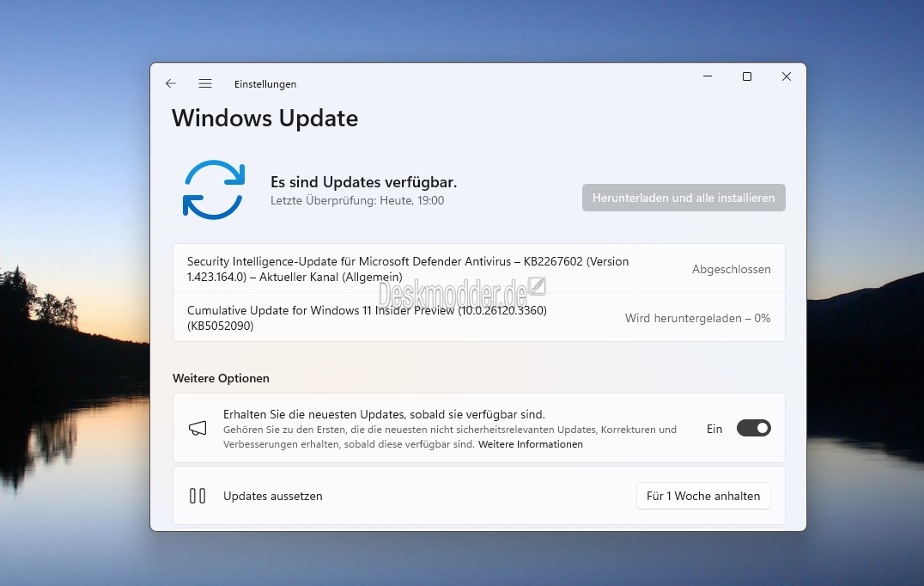Click the megaphone icon for newest updates
The width and height of the screenshot is (924, 586).
[x=198, y=428]
